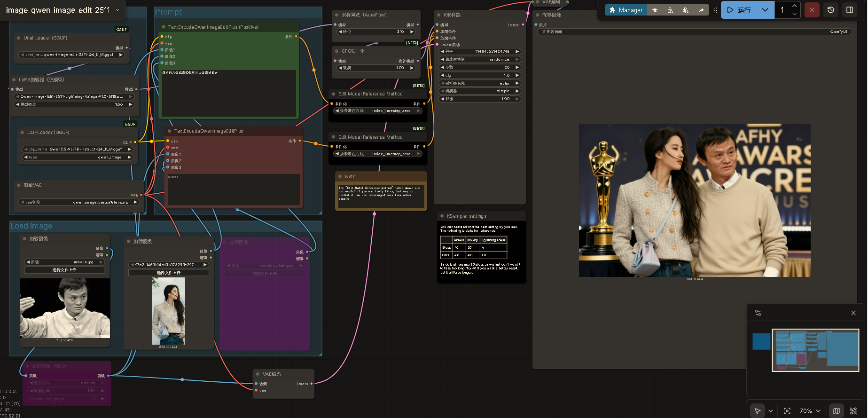Click the first broom cleanup icon

point(670,10)
